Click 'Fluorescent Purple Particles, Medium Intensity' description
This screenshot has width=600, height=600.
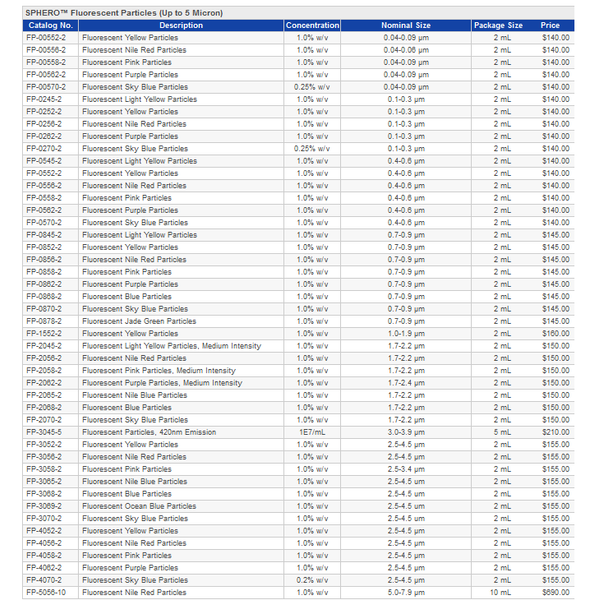pos(162,383)
